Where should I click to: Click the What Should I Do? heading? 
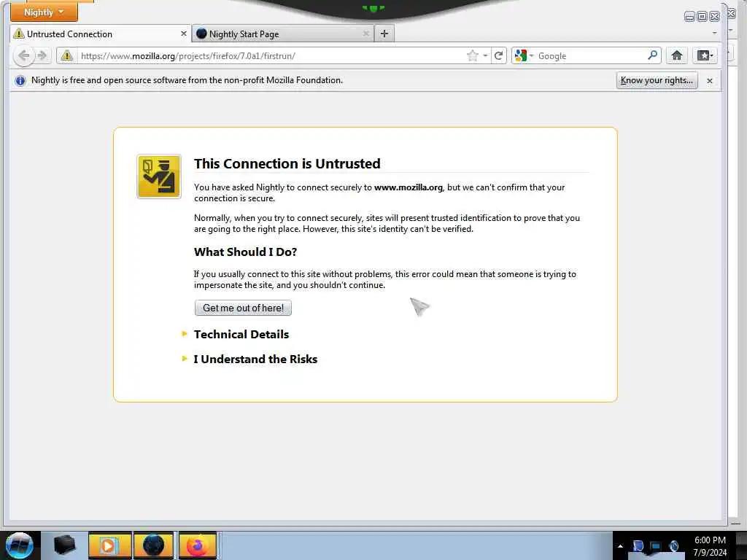[x=245, y=252]
